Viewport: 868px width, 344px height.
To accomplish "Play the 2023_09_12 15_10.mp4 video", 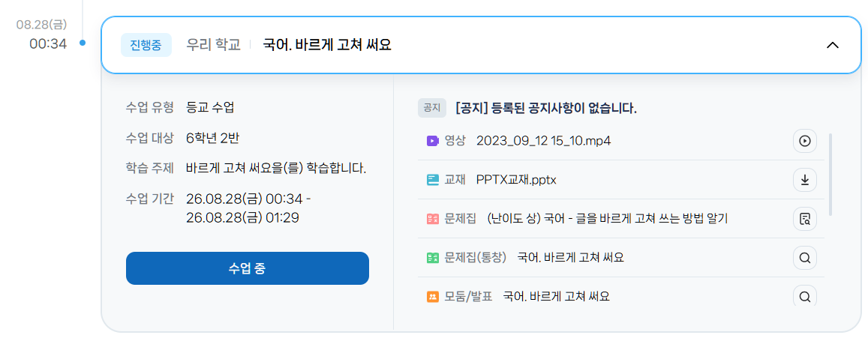I will pyautogui.click(x=804, y=141).
